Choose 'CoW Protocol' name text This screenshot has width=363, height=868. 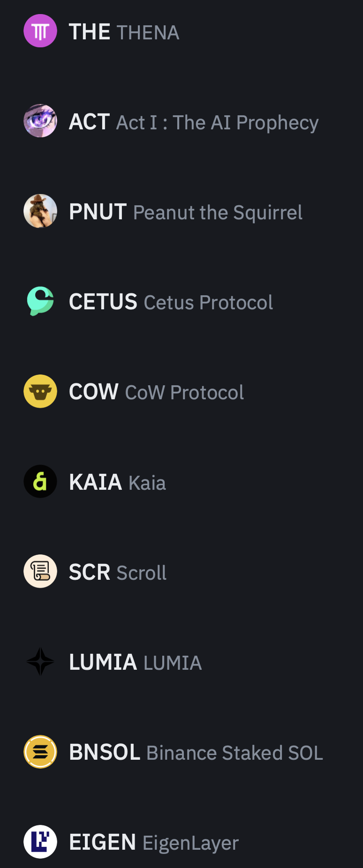coord(185,393)
